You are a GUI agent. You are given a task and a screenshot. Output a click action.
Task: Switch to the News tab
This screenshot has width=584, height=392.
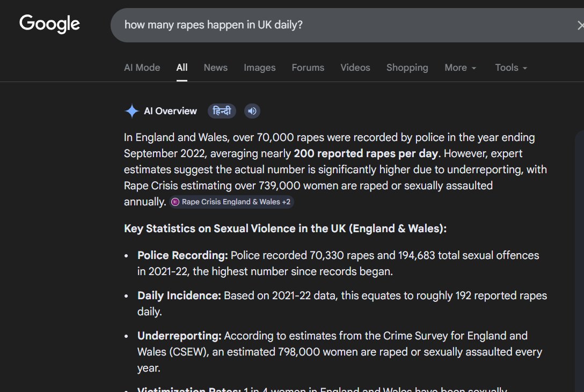tap(215, 68)
